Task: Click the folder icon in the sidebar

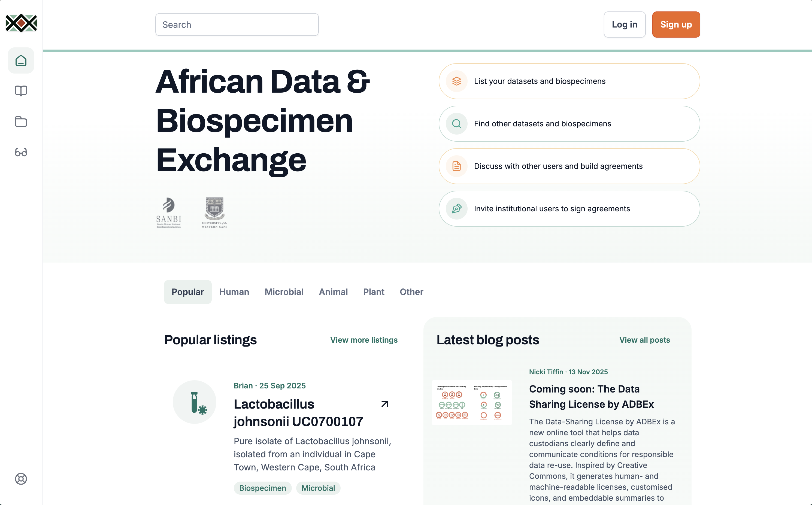Action: click(x=21, y=121)
